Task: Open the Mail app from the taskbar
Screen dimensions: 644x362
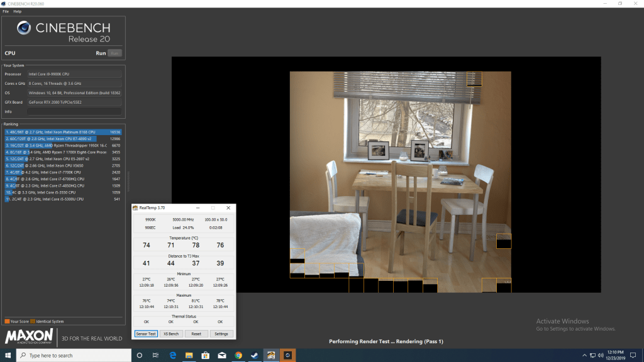Action: pyautogui.click(x=222, y=356)
